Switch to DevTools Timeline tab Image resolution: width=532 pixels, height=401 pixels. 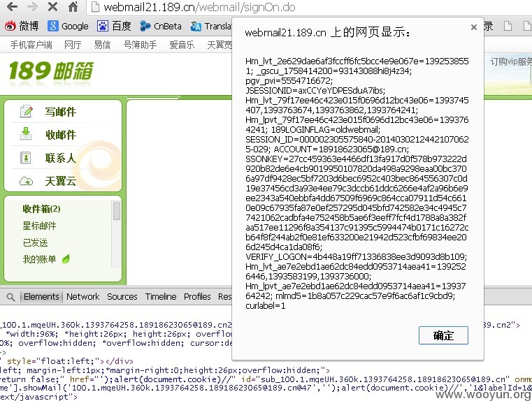coord(161,297)
